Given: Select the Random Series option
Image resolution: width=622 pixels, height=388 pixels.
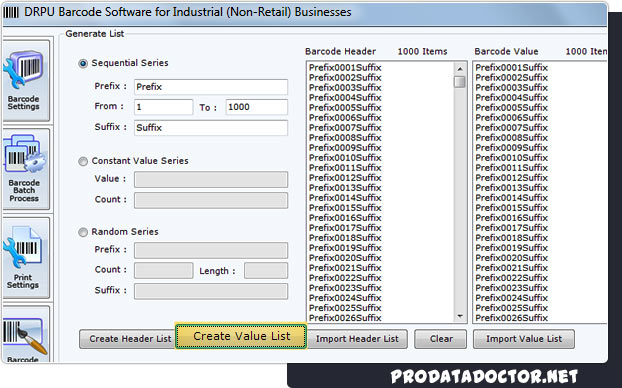Looking at the screenshot, I should [x=83, y=232].
